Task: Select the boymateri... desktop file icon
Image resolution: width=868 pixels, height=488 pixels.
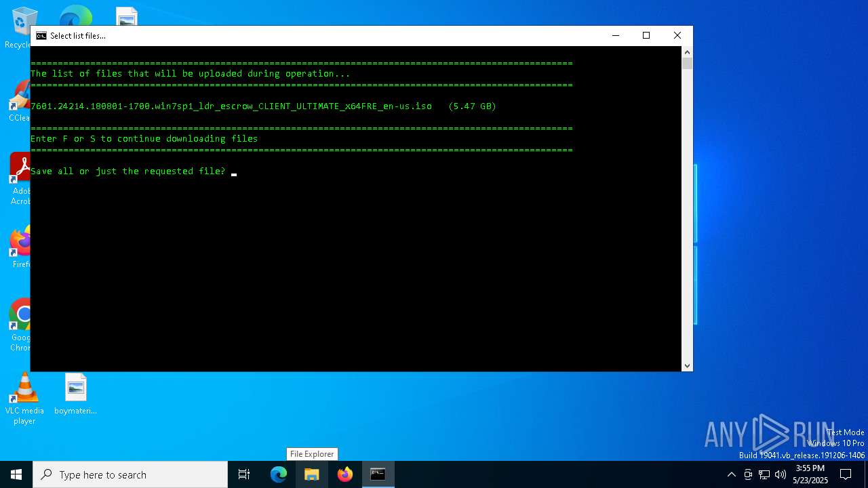Action: [75, 394]
